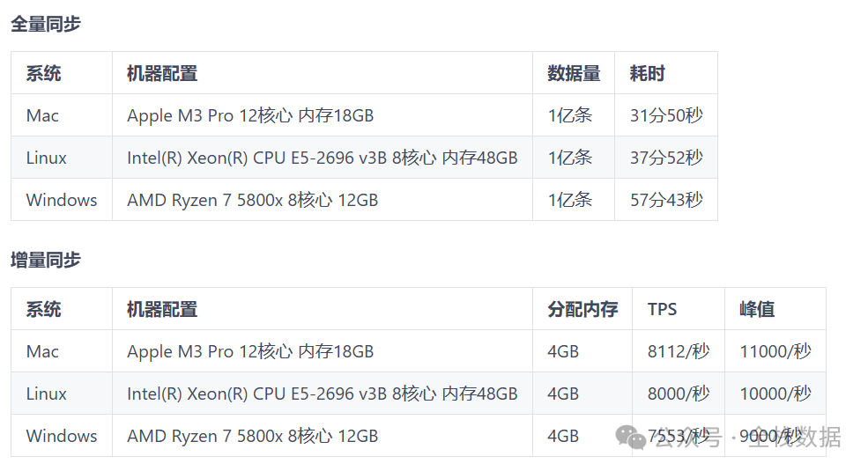Click the "57分43秒" duration cell
This screenshot has width=868, height=471.
pyautogui.click(x=666, y=200)
